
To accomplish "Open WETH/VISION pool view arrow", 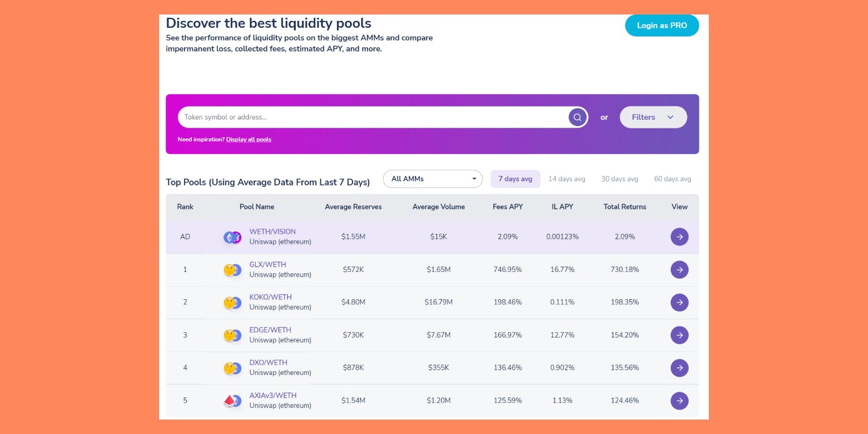I will (x=679, y=237).
